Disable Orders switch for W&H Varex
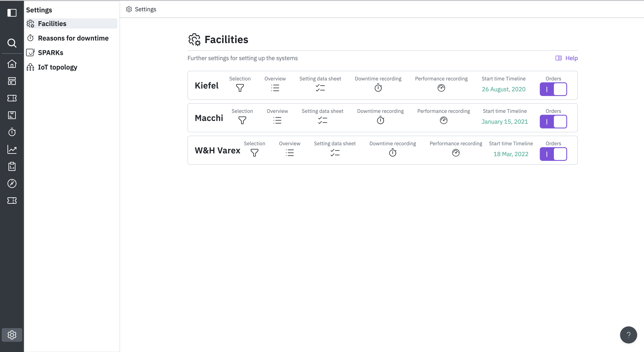The width and height of the screenshot is (644, 352). [553, 154]
